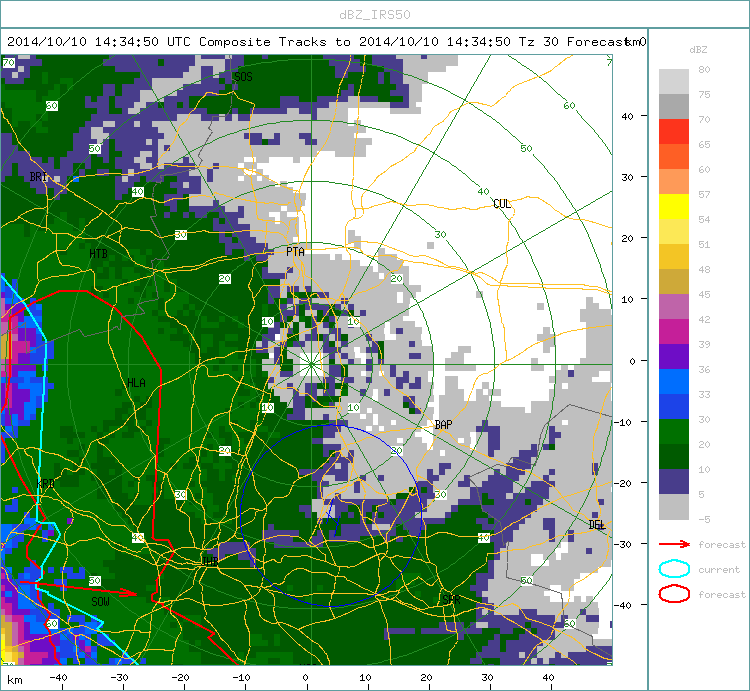The height and width of the screenshot is (691, 750).
Task: Pick the dark gray 70-75 dBZ swatch
Action: click(673, 106)
